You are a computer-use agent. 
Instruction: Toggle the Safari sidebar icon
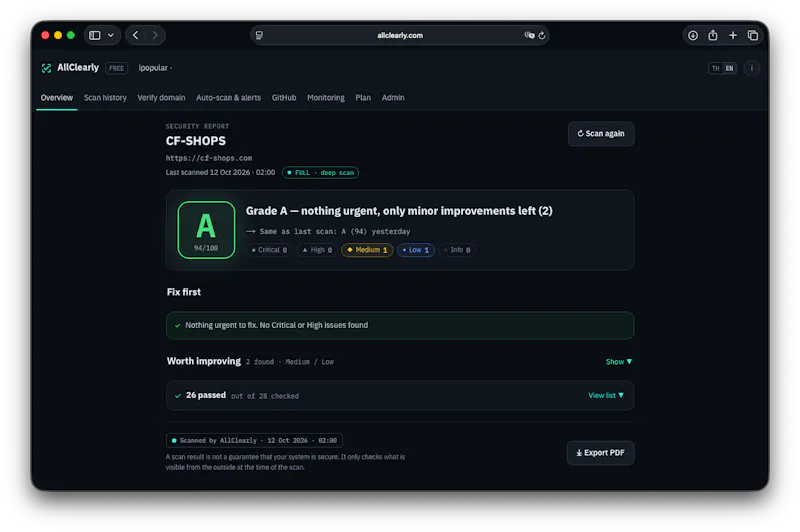click(x=95, y=35)
